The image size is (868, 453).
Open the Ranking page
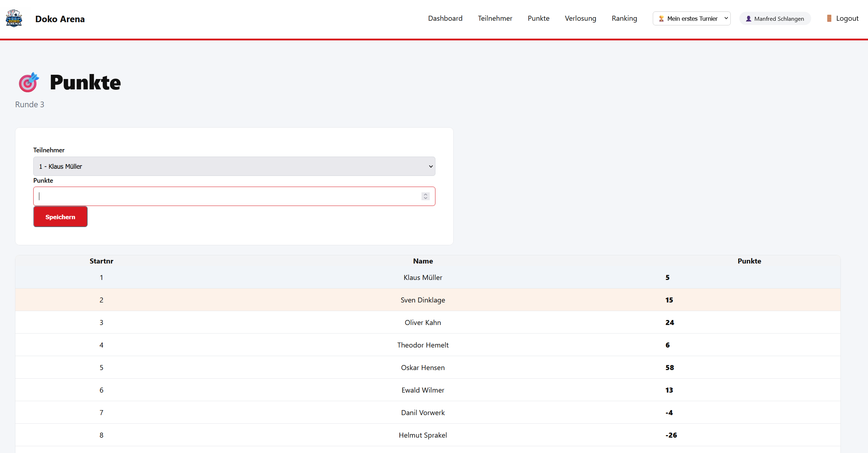pos(624,18)
